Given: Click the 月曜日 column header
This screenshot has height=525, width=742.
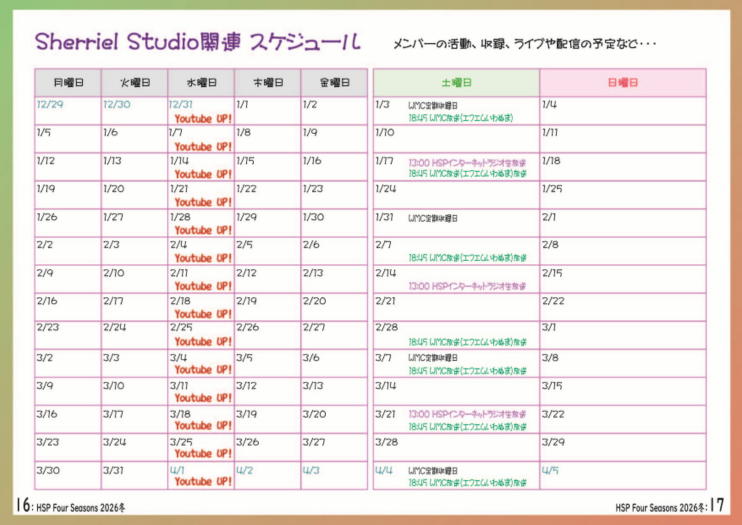Looking at the screenshot, I should pos(68,83).
